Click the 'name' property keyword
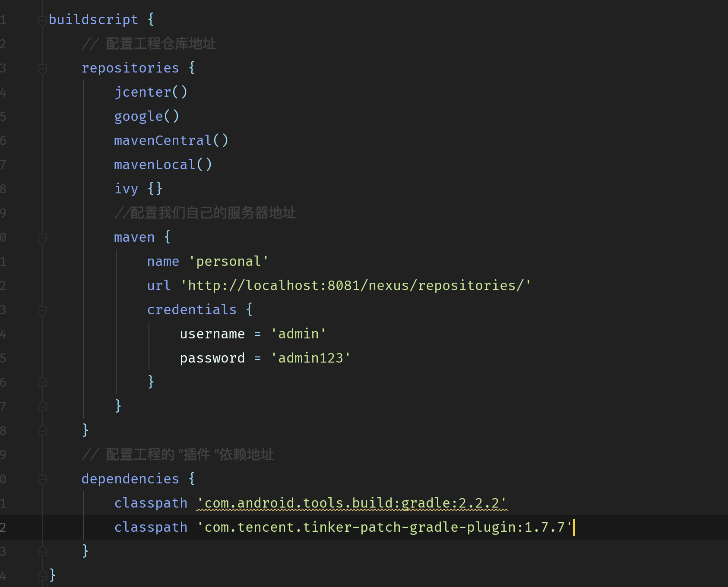 pyautogui.click(x=163, y=261)
